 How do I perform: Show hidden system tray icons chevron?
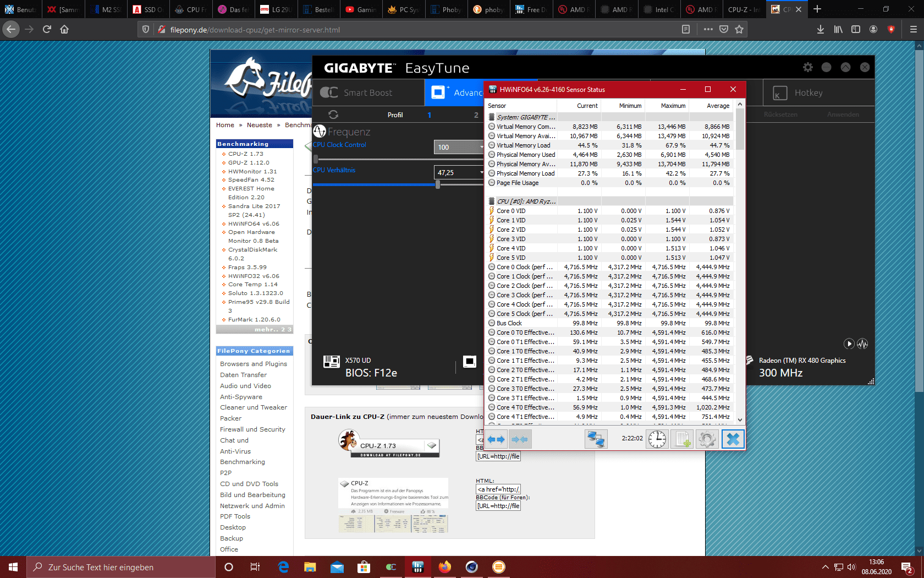coord(825,567)
